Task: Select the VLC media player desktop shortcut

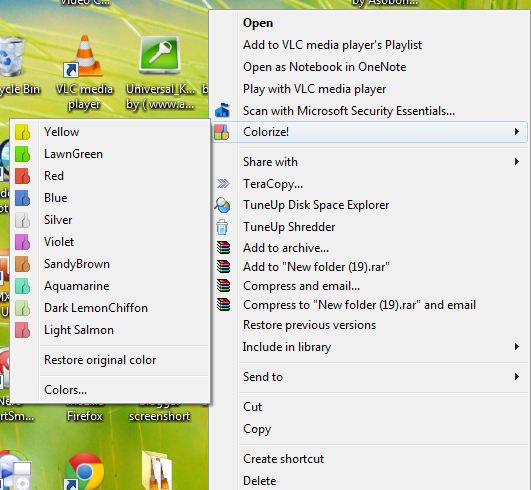Action: click(84, 73)
